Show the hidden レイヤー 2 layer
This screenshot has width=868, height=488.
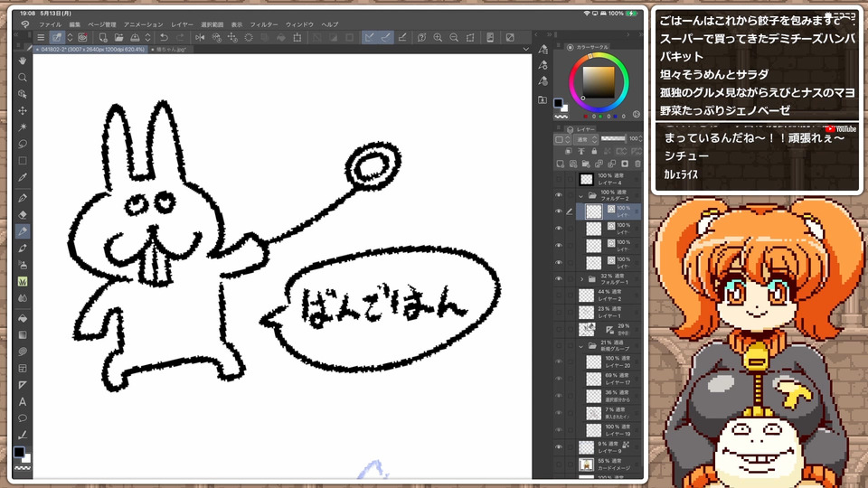pyautogui.click(x=559, y=296)
